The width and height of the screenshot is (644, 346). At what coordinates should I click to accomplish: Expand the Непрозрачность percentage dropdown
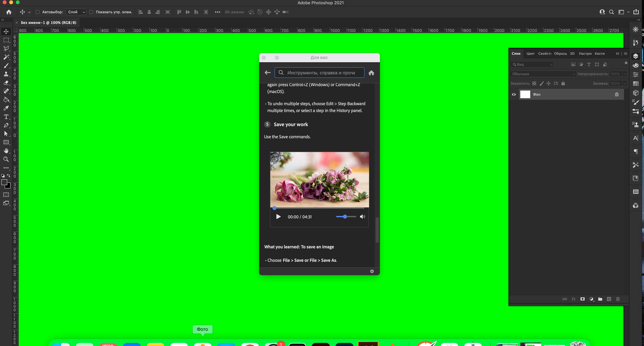[625, 74]
